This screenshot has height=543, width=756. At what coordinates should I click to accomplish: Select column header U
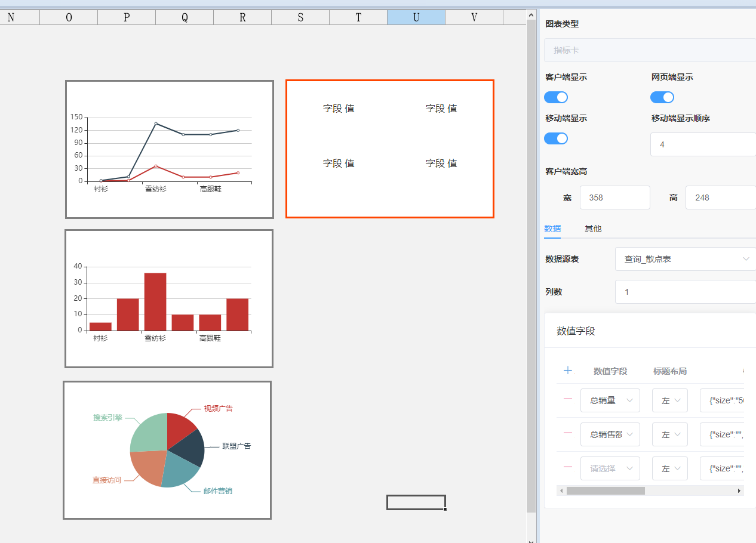coord(416,17)
